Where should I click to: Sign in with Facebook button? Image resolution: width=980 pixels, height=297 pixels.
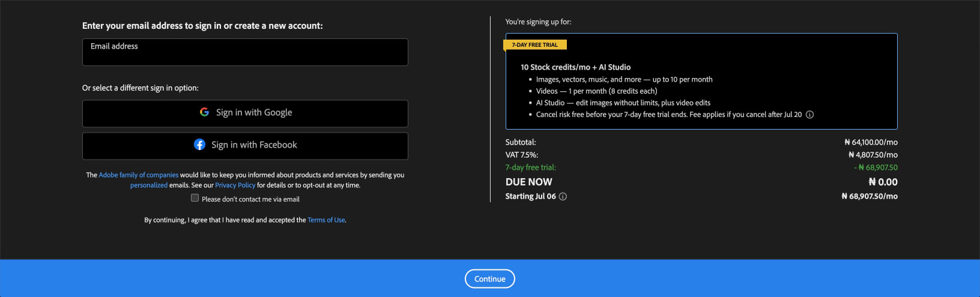click(x=245, y=146)
